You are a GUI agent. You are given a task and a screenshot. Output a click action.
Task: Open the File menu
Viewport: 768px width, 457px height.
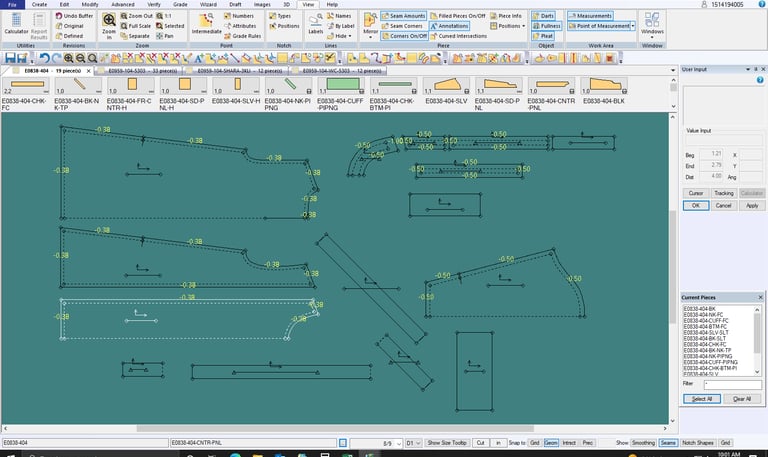click(12, 4)
